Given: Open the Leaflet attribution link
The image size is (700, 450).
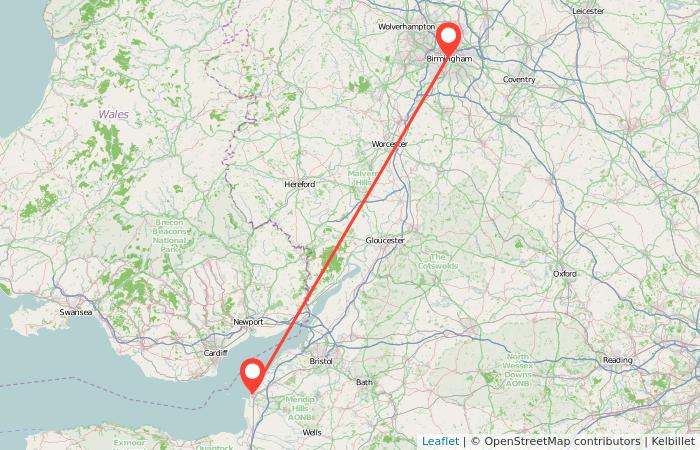Looking at the screenshot, I should (x=440, y=442).
